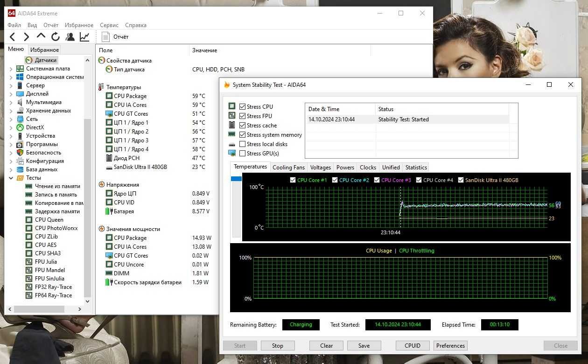Toggle the CPU Core #1 graph checkbox

point(293,180)
